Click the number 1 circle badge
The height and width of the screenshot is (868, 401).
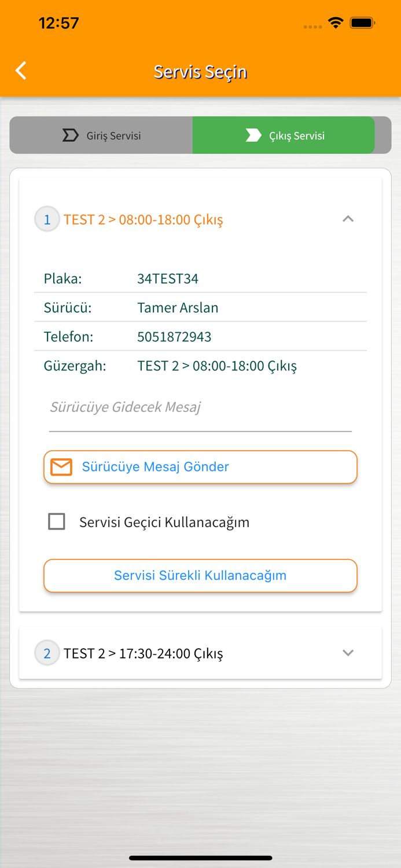47,219
